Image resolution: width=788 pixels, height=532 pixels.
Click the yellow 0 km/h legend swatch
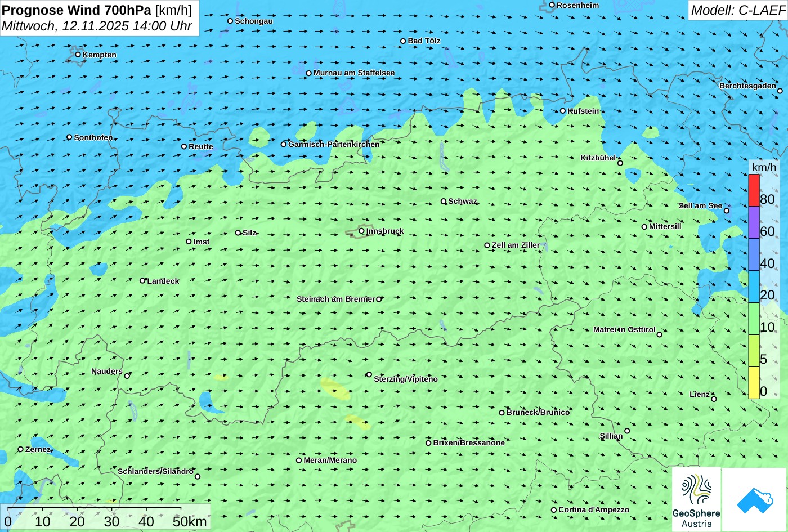(x=754, y=383)
